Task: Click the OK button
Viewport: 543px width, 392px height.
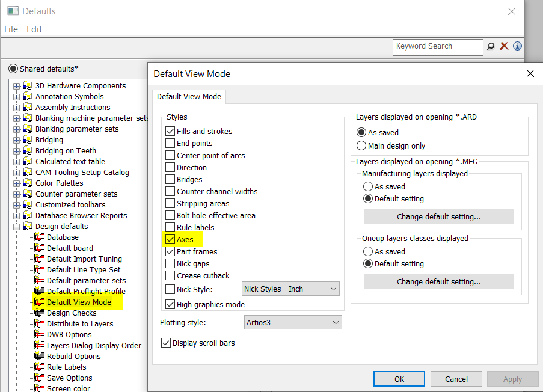Action: (x=399, y=379)
